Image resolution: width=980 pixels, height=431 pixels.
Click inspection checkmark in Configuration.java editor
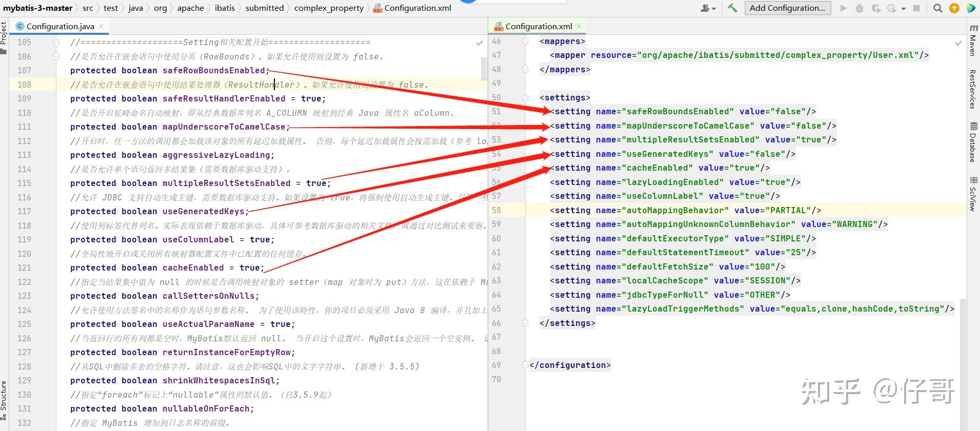[479, 43]
